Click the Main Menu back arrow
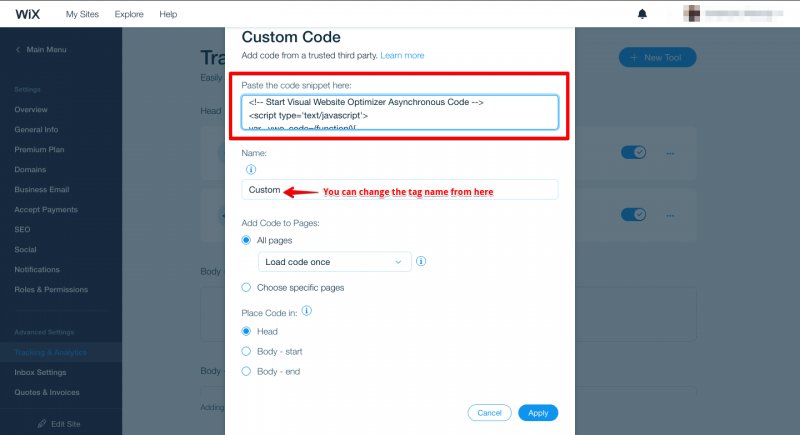 [x=18, y=49]
